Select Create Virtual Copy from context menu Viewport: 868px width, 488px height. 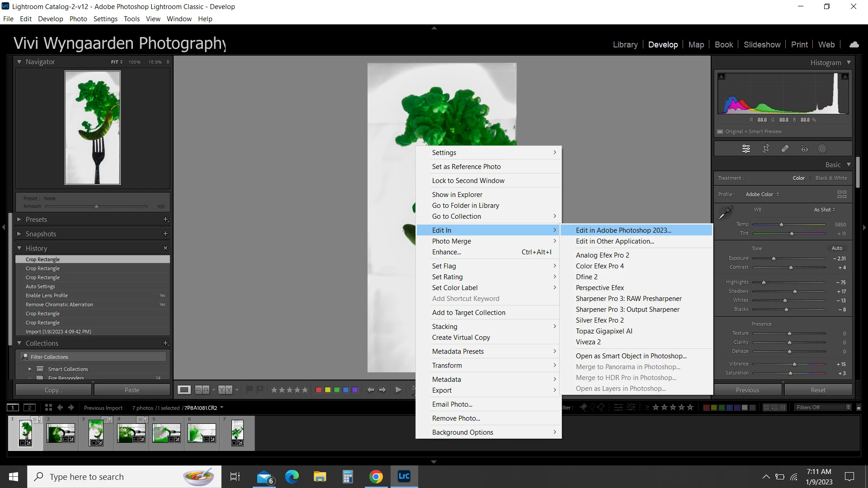(x=461, y=338)
